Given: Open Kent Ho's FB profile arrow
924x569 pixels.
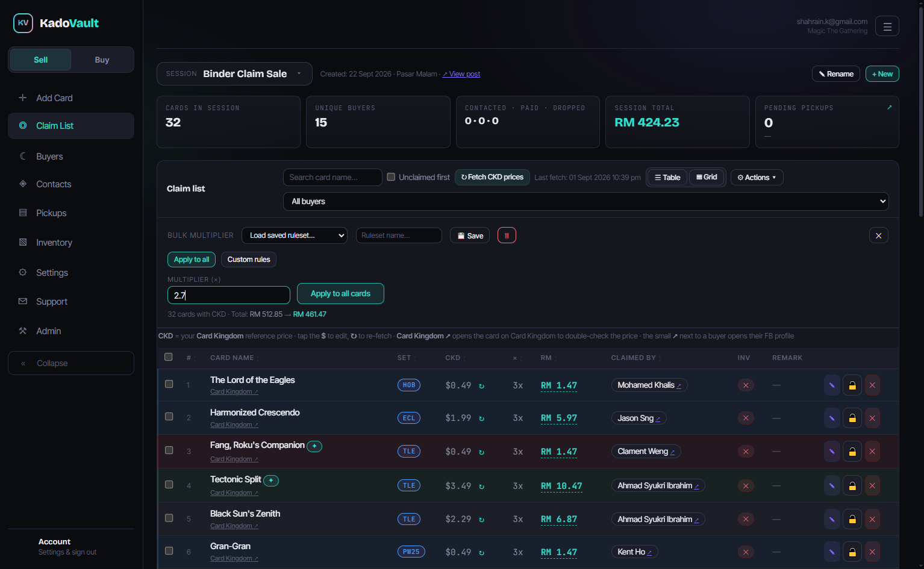Looking at the screenshot, I should (649, 553).
